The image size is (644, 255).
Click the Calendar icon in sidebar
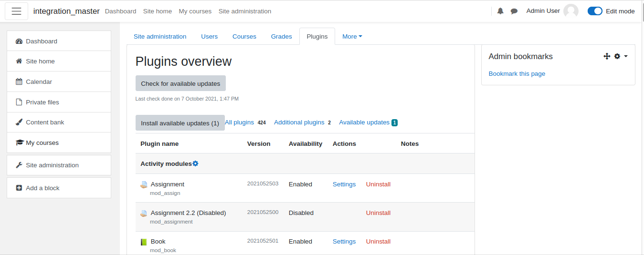(19, 82)
